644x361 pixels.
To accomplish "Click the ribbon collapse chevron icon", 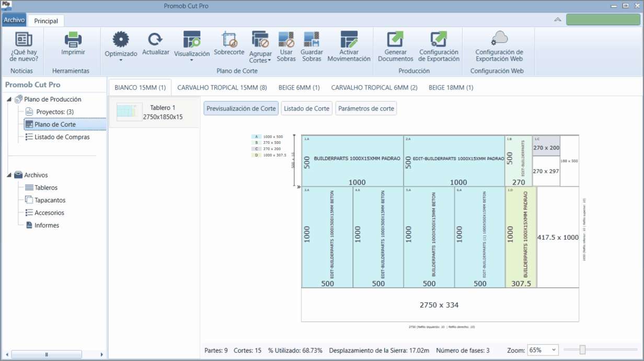I will (558, 20).
